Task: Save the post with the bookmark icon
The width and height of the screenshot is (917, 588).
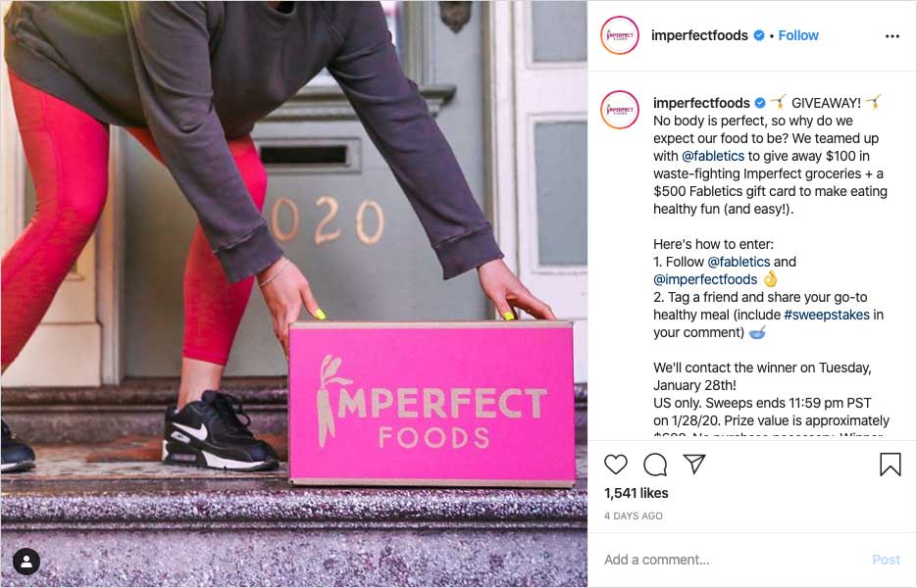Action: [891, 465]
